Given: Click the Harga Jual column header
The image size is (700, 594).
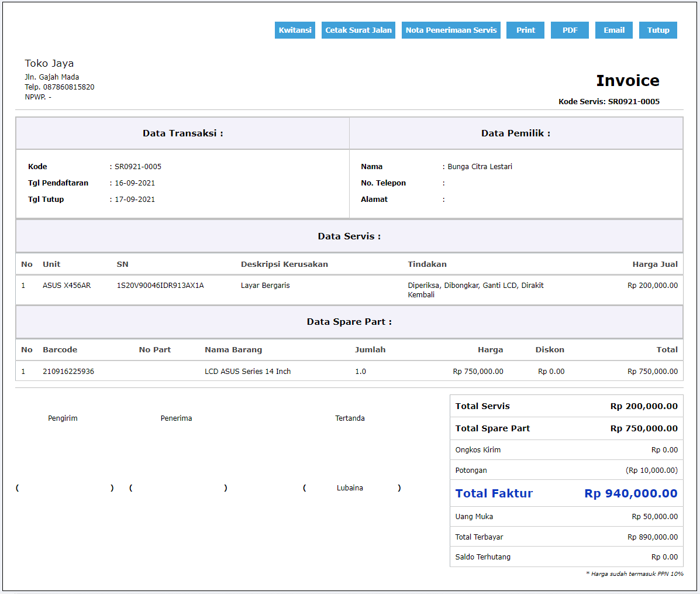Looking at the screenshot, I should point(655,265).
